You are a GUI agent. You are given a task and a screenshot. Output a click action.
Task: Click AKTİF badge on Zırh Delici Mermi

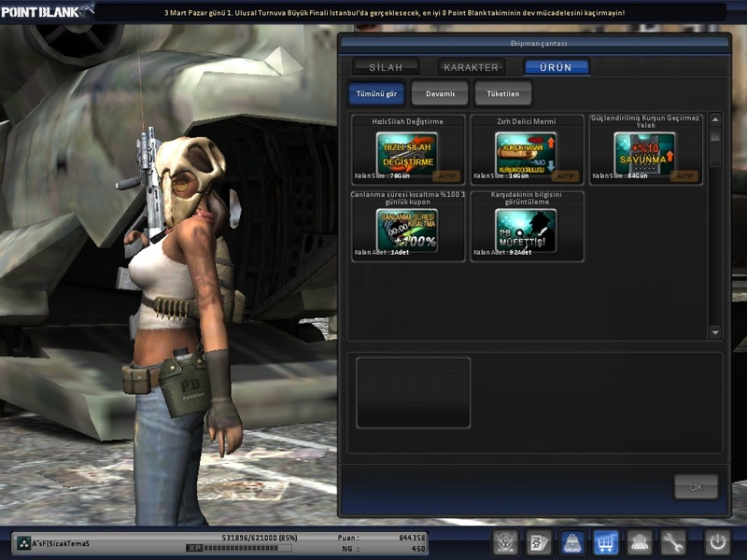pyautogui.click(x=566, y=176)
